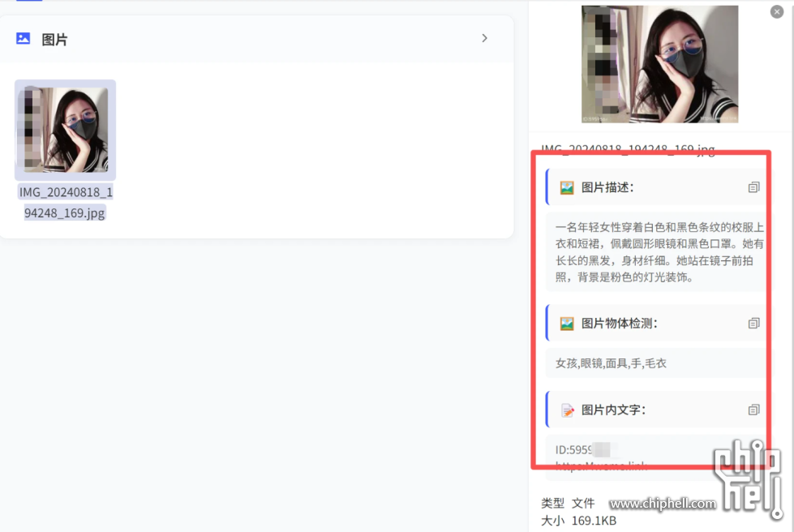The image size is (794, 532).
Task: Click the 图片 section title label
Action: coord(54,39)
